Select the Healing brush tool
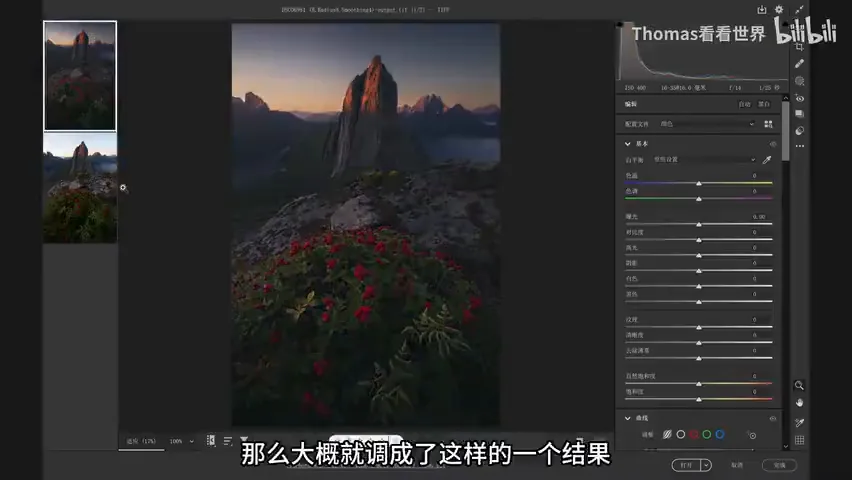This screenshot has width=852, height=480. (799, 64)
